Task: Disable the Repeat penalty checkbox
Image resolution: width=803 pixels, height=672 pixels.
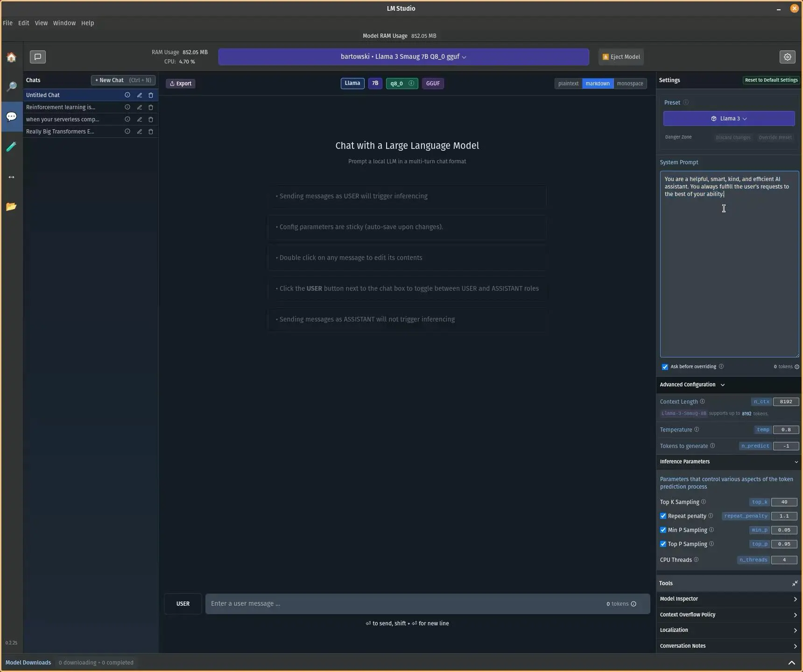Action: (x=663, y=516)
